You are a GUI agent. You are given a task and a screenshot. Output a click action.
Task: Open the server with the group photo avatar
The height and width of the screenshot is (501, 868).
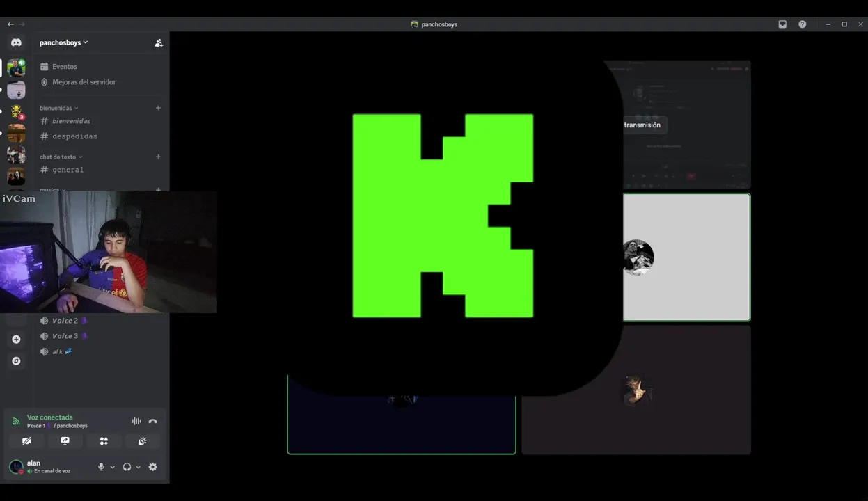point(16,154)
